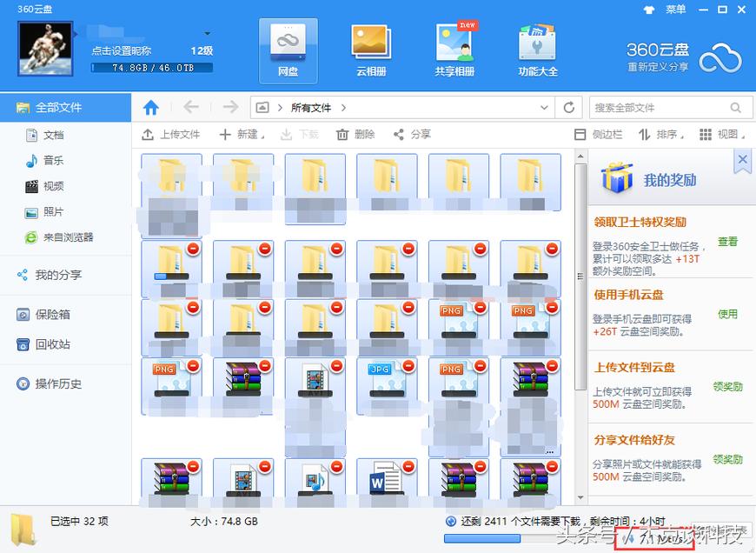The width and height of the screenshot is (756, 553).
Task: Deselect a folder's red selection badge
Action: [x=194, y=249]
